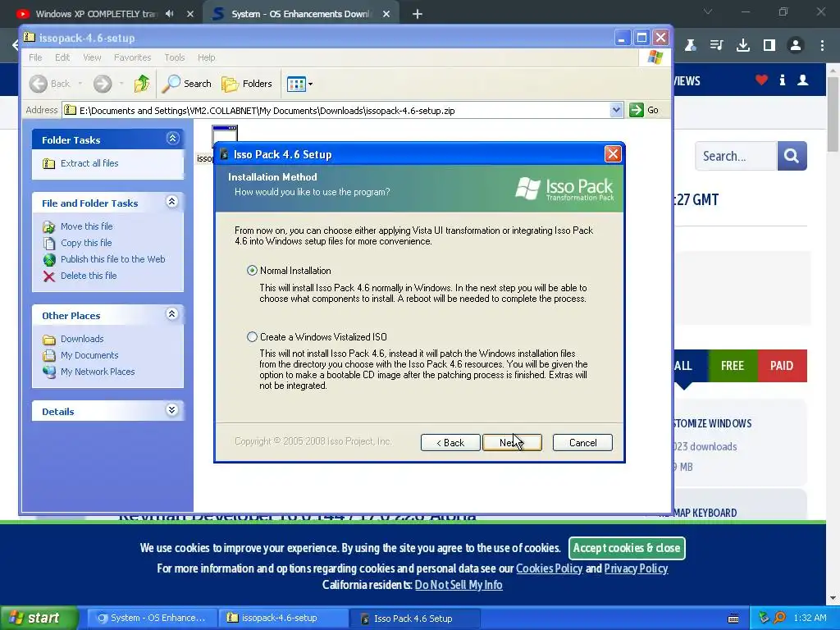Click the website magnifier search button
This screenshot has height=630, width=840.
point(792,156)
